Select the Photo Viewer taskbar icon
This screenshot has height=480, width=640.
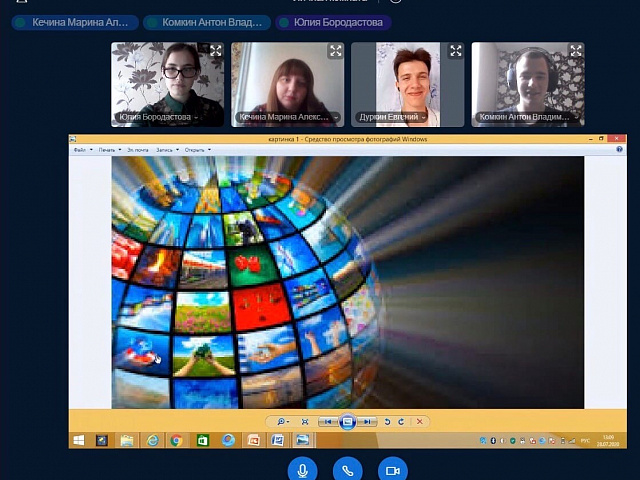[x=303, y=440]
